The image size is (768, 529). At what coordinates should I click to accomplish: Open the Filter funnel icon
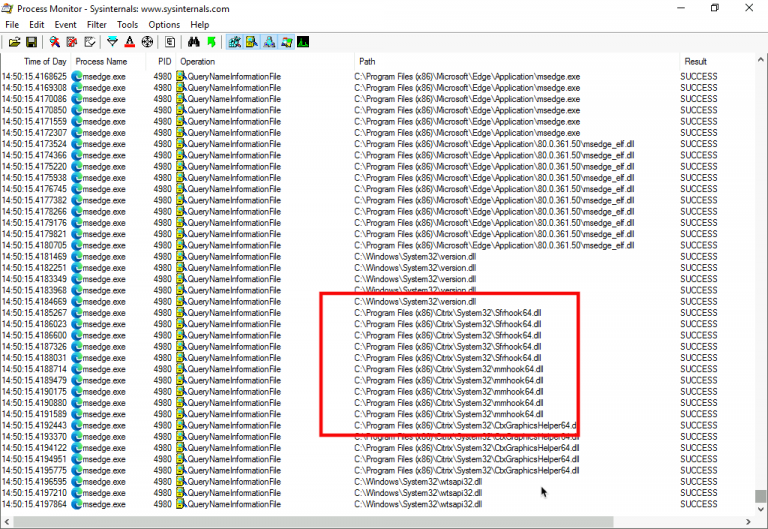click(x=112, y=42)
